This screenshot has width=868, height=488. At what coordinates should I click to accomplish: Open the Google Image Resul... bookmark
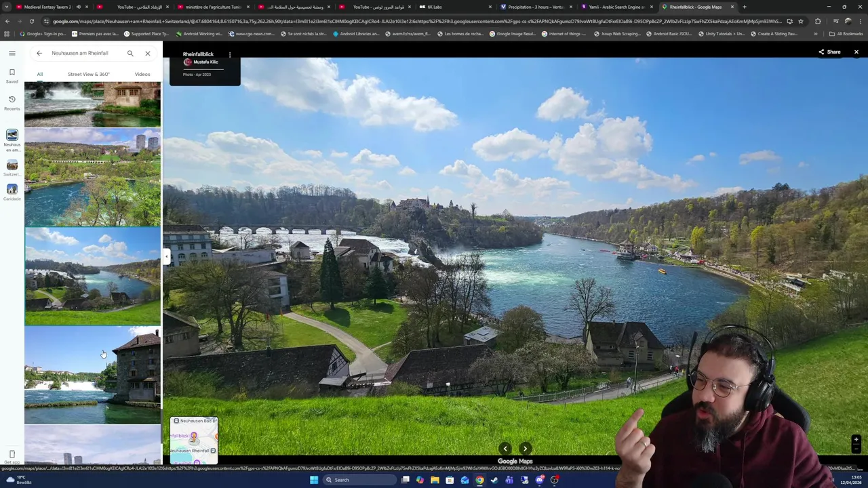tap(513, 33)
